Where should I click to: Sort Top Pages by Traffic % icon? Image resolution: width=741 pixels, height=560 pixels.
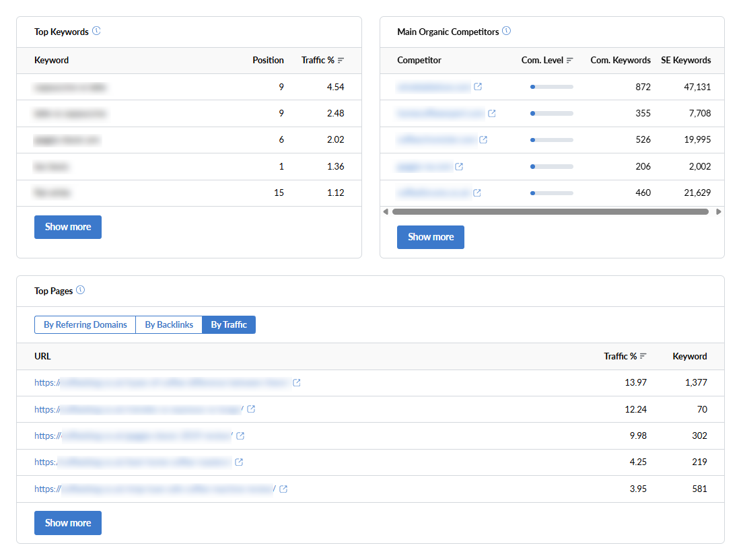point(643,356)
